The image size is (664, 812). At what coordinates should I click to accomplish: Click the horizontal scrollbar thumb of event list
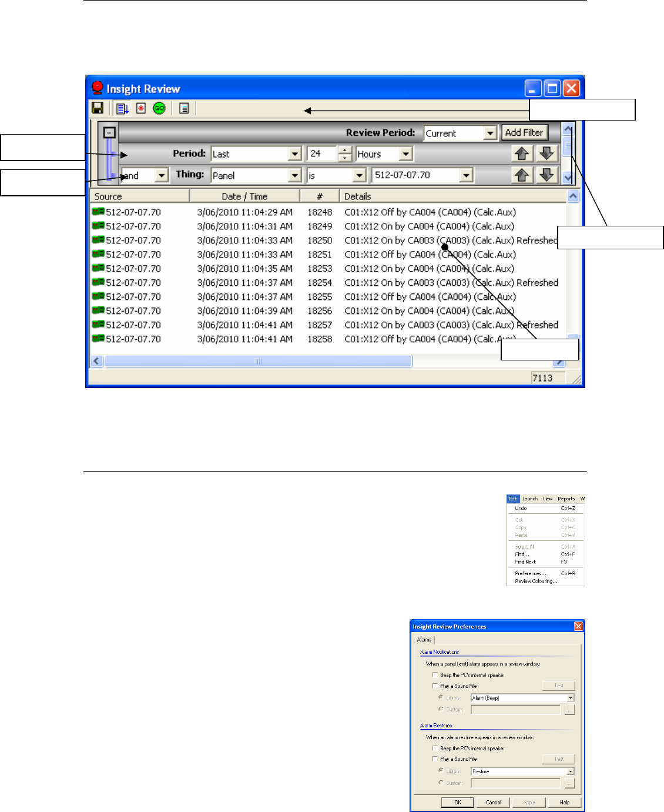(259, 361)
